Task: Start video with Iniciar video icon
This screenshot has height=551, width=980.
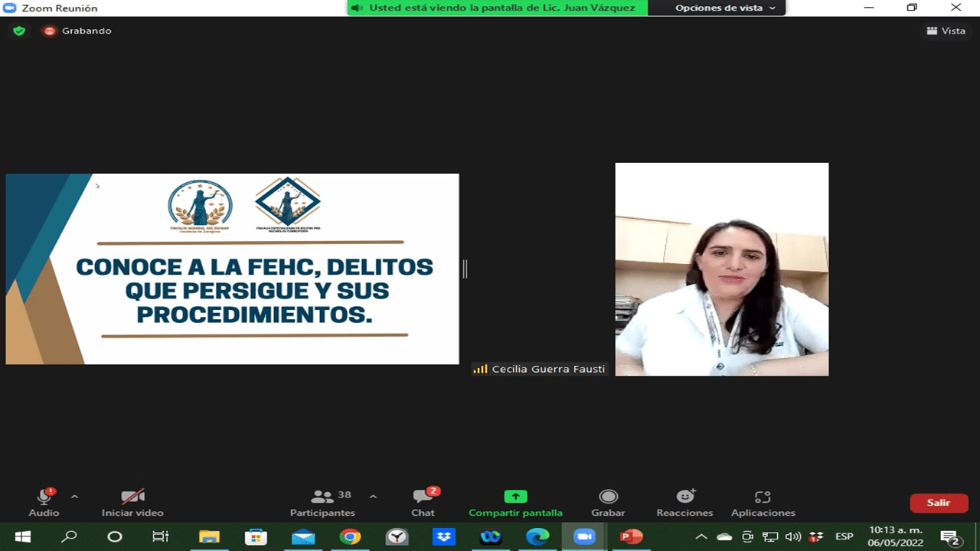Action: tap(132, 497)
